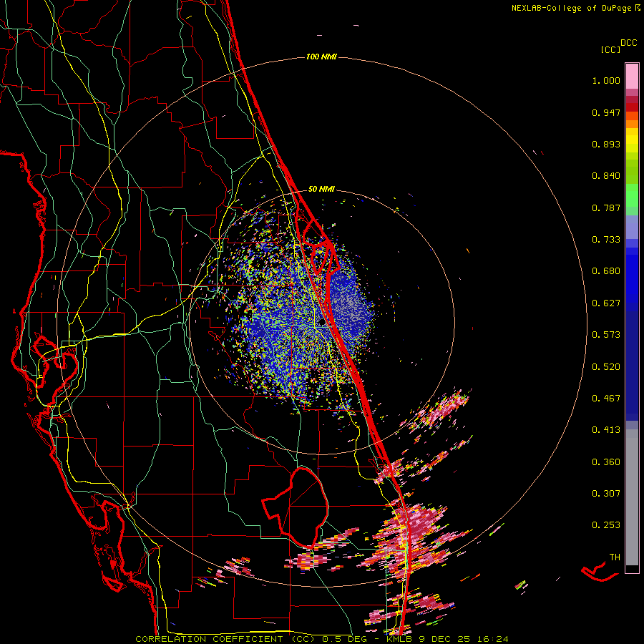This screenshot has width=644, height=644.
Task: Click the 0.520 legend value
Action: pyautogui.click(x=606, y=367)
